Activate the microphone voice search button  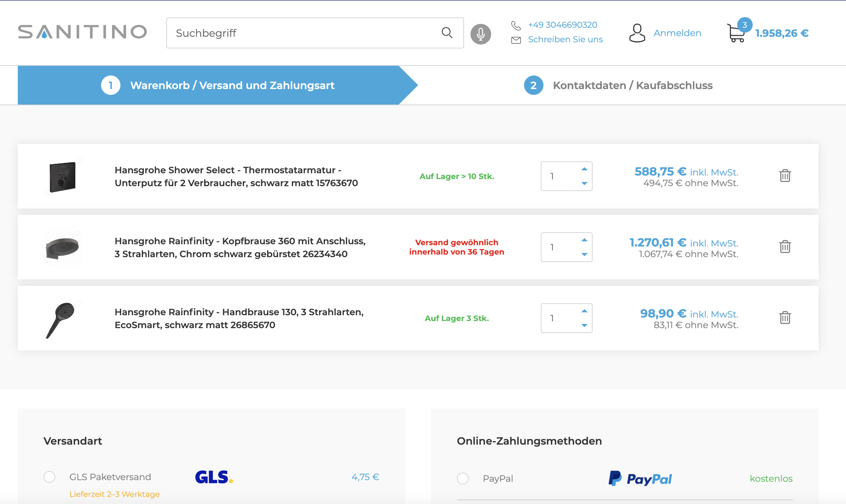(480, 34)
